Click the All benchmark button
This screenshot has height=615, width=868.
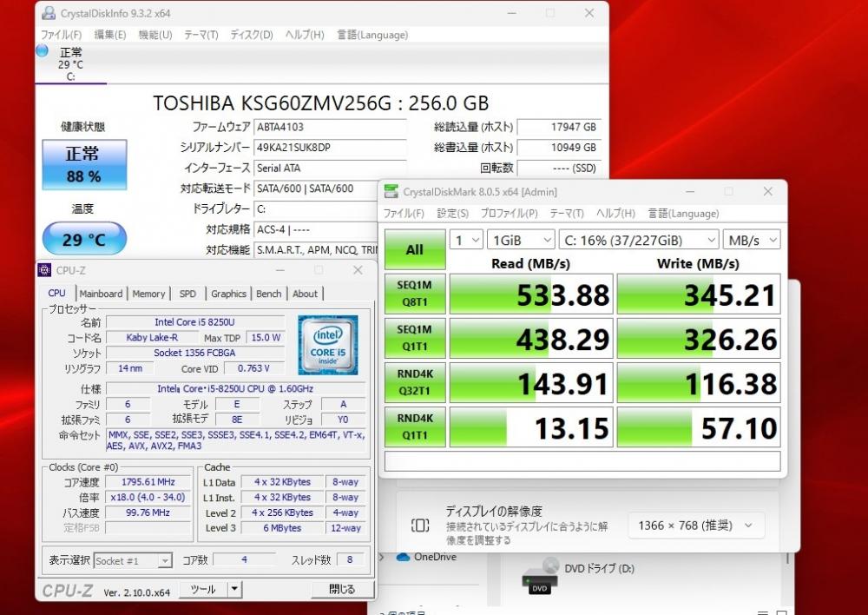point(415,249)
